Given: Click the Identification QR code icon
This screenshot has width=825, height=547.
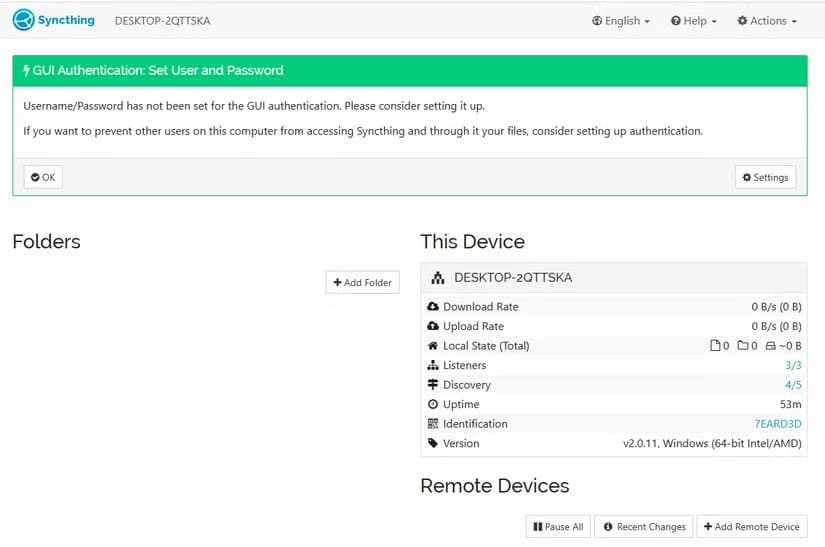Looking at the screenshot, I should [433, 424].
